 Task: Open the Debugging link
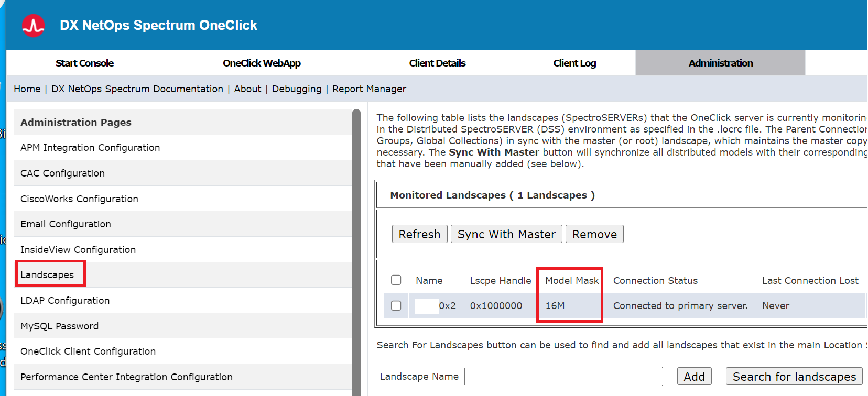pyautogui.click(x=297, y=89)
